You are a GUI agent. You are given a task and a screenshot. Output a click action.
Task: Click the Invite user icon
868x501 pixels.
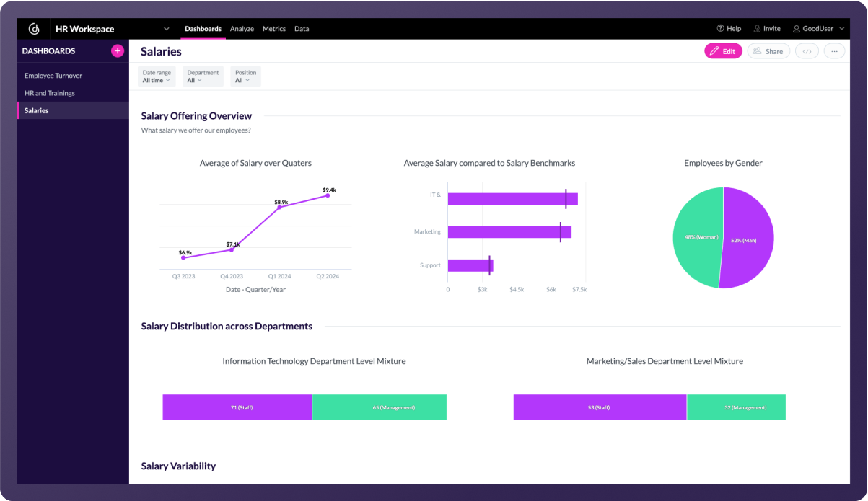tap(757, 29)
